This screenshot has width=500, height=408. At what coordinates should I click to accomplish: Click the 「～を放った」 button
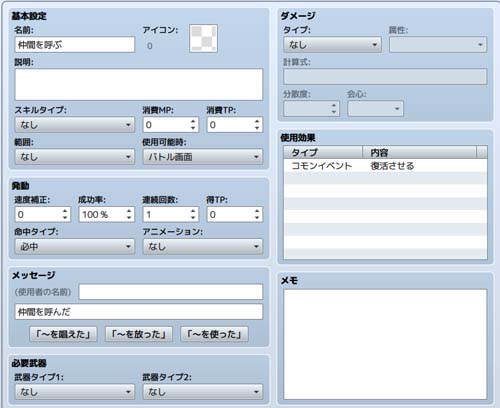pos(139,334)
